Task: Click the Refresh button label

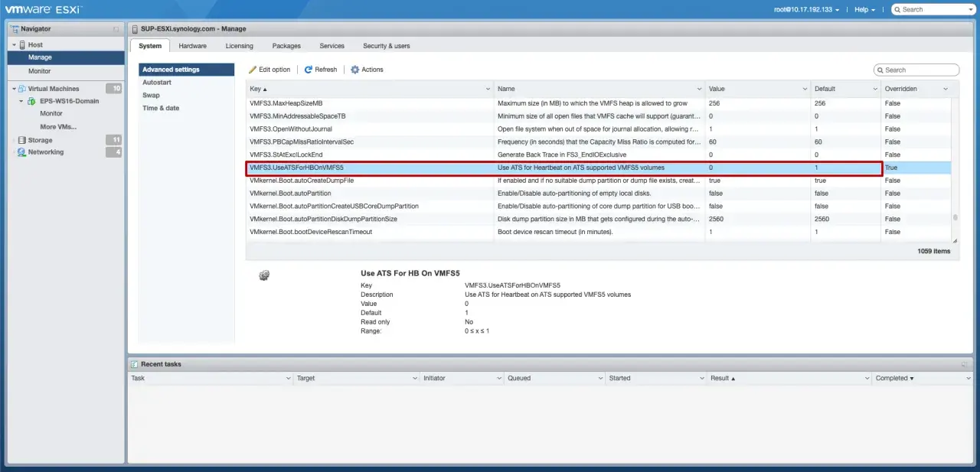Action: pos(325,70)
